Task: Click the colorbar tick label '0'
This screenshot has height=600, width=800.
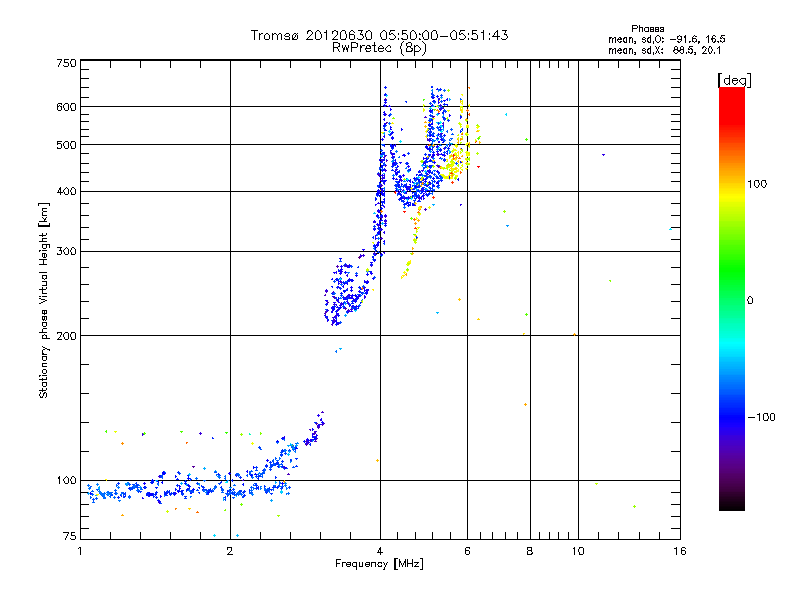Action: tap(750, 301)
